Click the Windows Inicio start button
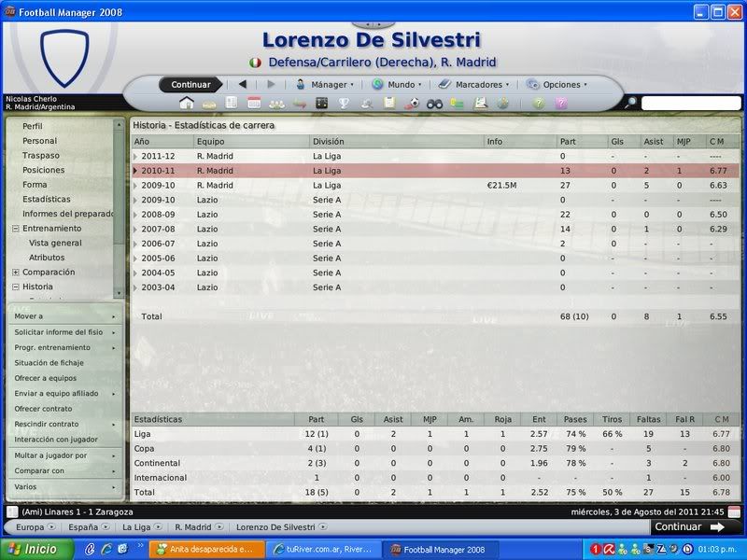Image resolution: width=747 pixels, height=560 pixels. (37, 549)
